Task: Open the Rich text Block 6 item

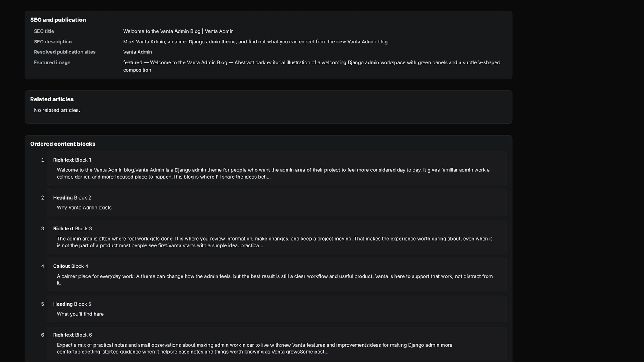Action: pyautogui.click(x=277, y=343)
